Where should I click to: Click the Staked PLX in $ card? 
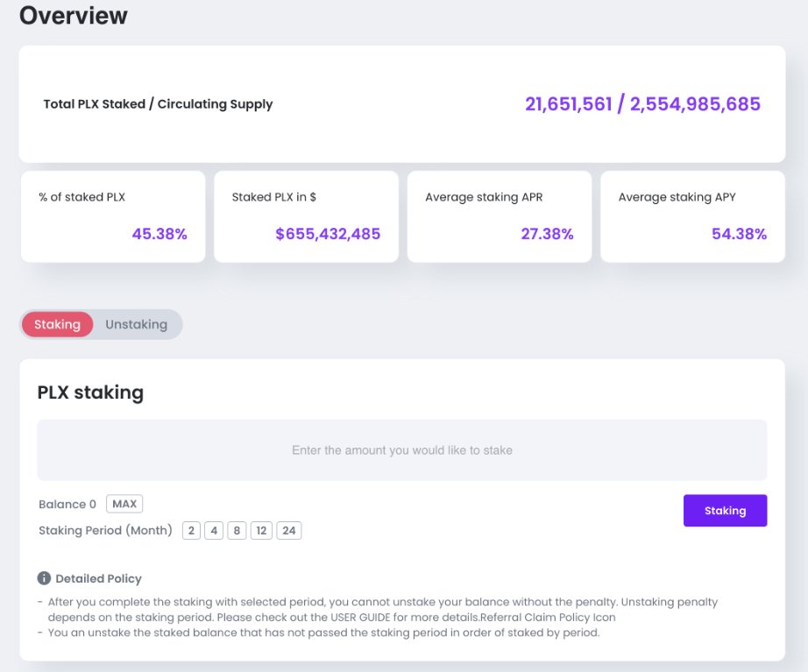pyautogui.click(x=305, y=216)
